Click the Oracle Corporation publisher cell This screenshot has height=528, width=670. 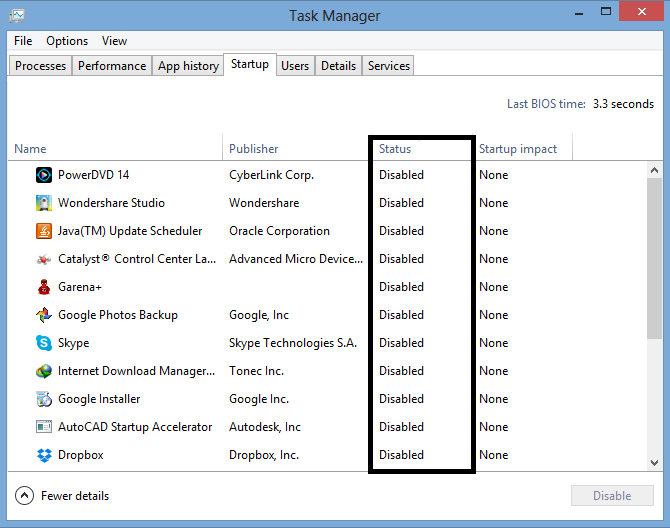coord(279,231)
